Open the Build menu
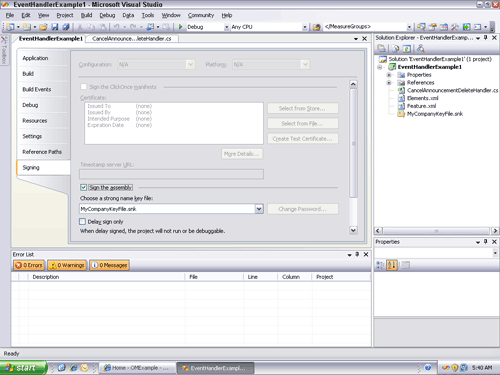This screenshot has width=500, height=375. click(x=86, y=15)
